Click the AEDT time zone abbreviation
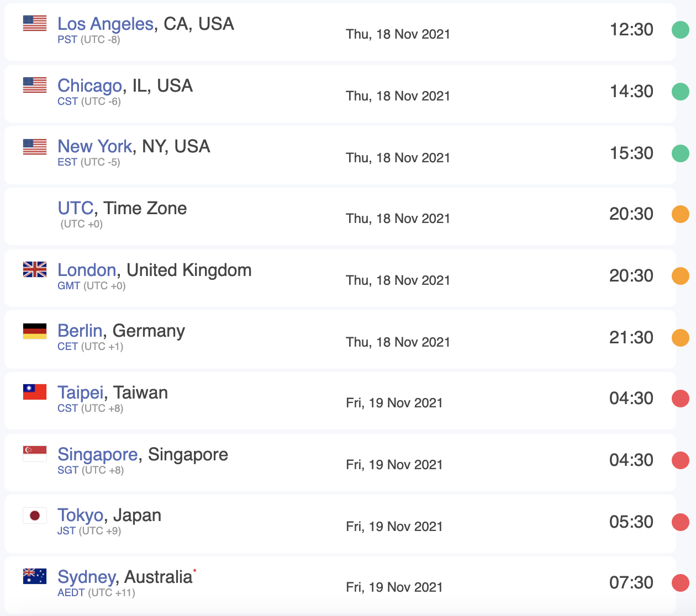The height and width of the screenshot is (616, 696). click(x=71, y=593)
